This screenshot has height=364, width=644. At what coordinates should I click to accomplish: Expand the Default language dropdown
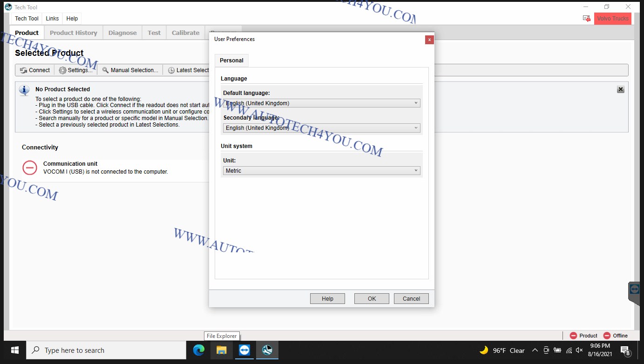(322, 103)
